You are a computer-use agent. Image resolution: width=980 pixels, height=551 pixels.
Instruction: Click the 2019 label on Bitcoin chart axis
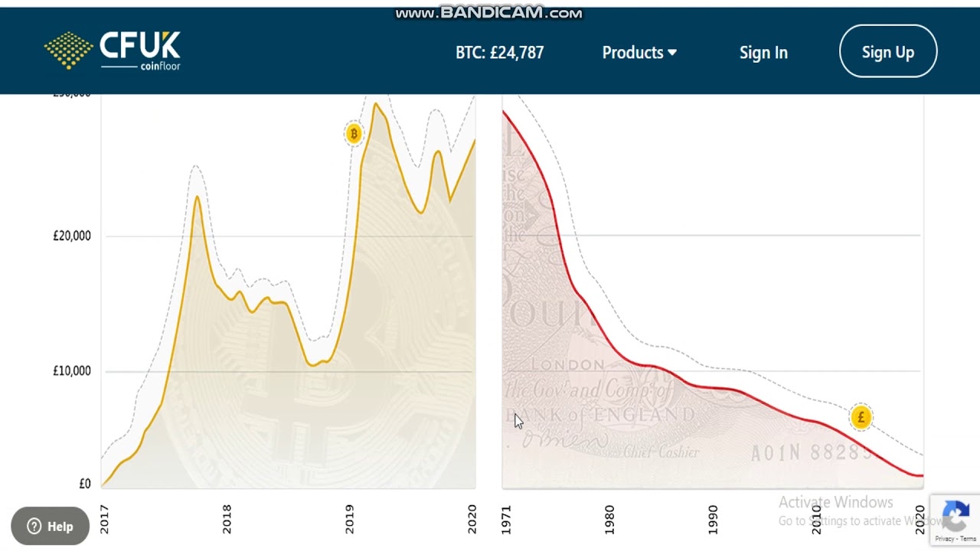(349, 519)
